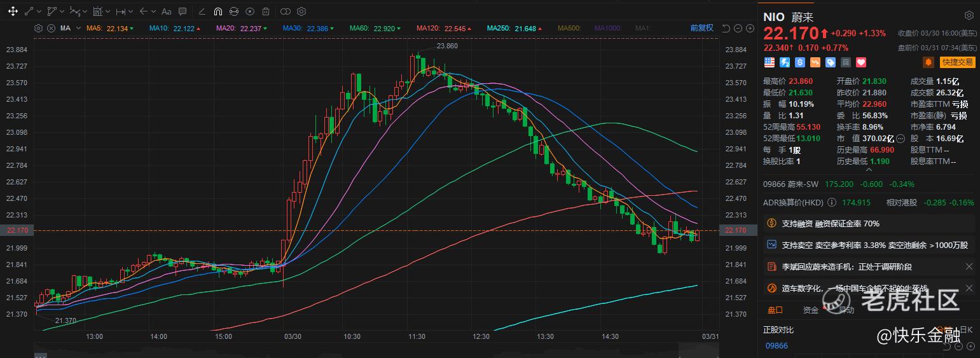Image resolution: width=980 pixels, height=358 pixels.
Task: Toggle the overlay compare circles icon
Action: [x=285, y=11]
